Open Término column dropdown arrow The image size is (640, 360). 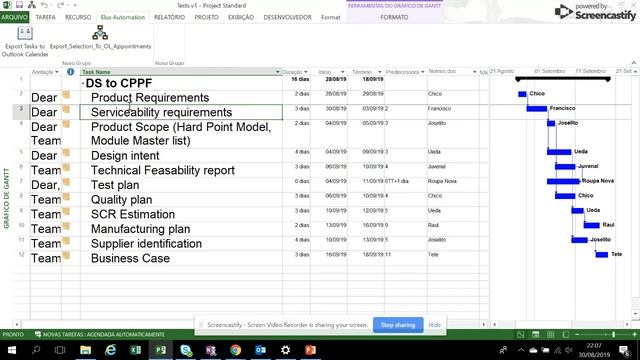(x=379, y=72)
